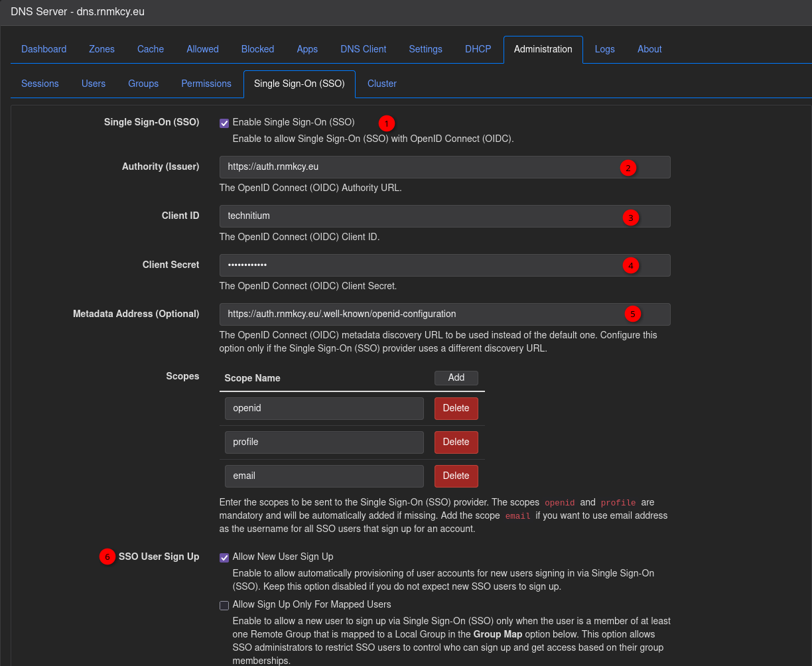Select the Administration tab

543,49
